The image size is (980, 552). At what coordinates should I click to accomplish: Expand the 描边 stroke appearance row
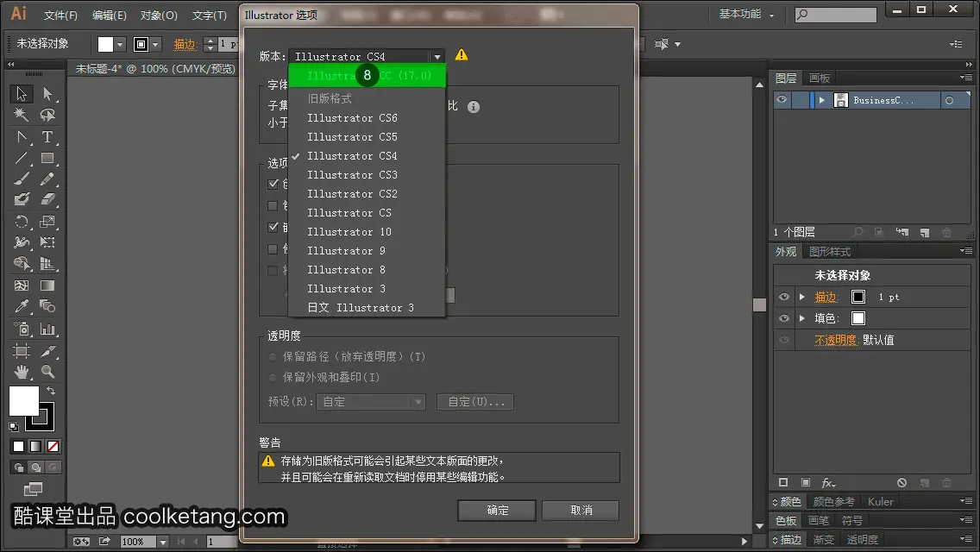coord(802,297)
